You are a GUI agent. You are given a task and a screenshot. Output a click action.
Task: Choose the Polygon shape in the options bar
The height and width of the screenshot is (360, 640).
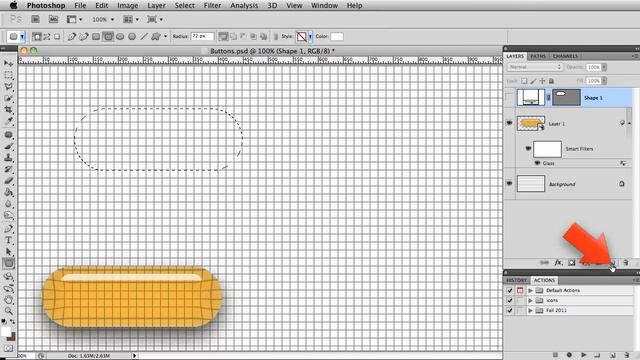132,36
